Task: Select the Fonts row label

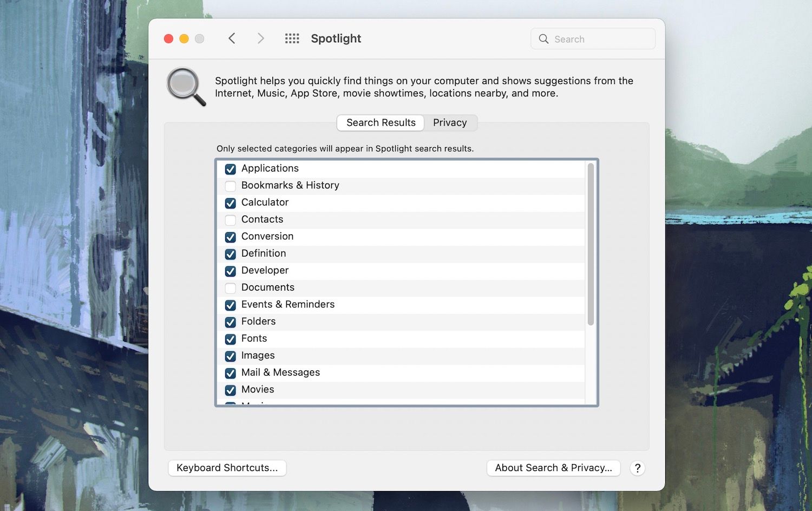Action: pyautogui.click(x=254, y=338)
